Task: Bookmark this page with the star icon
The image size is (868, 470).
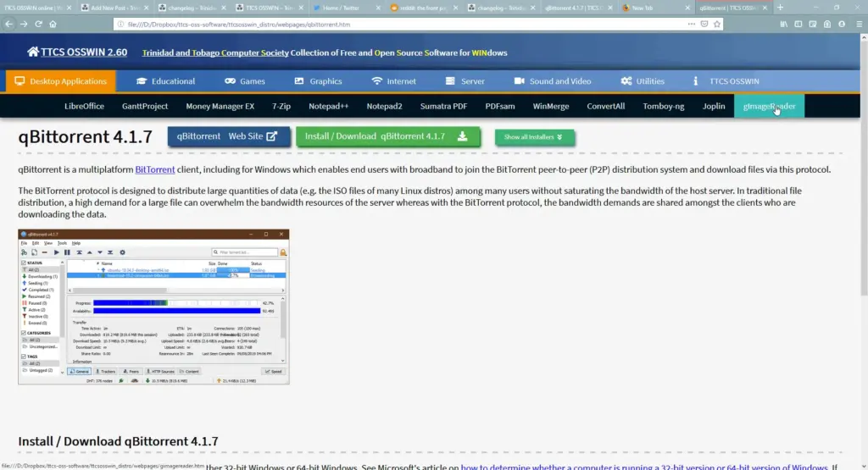Action: pos(716,24)
